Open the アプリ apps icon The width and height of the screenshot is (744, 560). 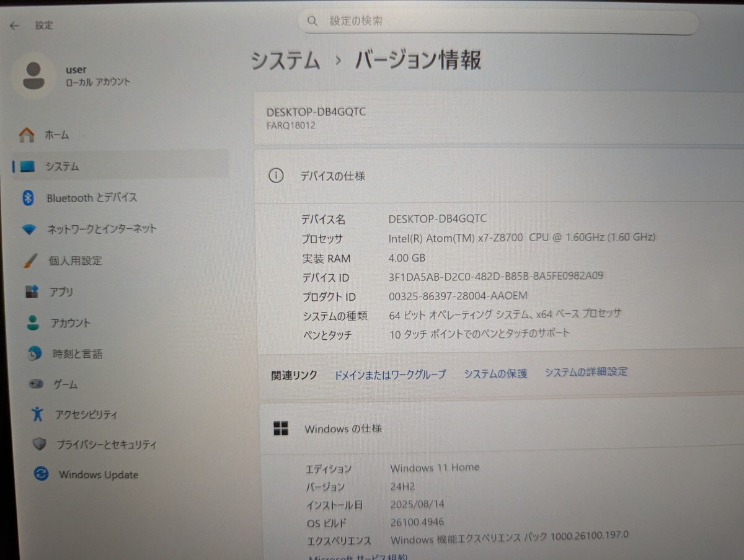click(x=32, y=291)
